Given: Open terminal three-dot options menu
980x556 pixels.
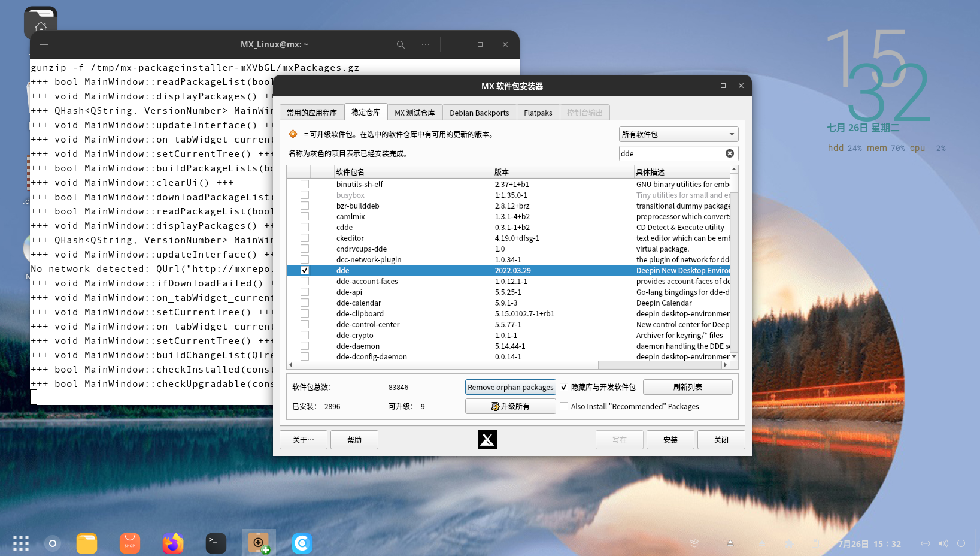Looking at the screenshot, I should pos(426,44).
